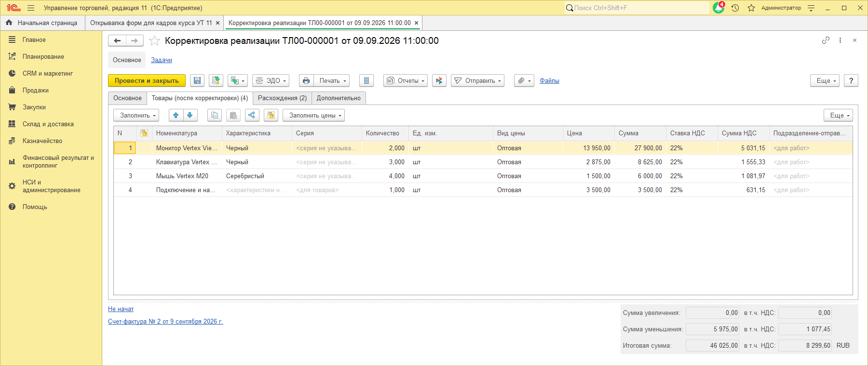Click the printer icon
This screenshot has width=868, height=366.
coord(306,81)
